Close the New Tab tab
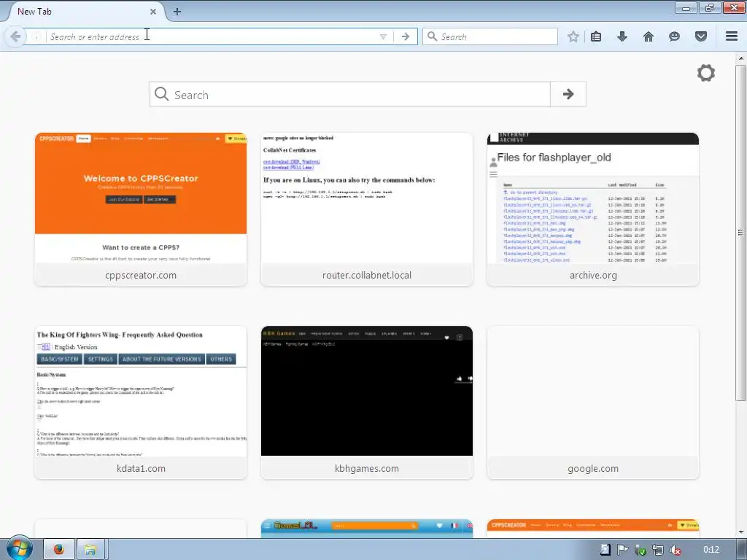 point(153,12)
